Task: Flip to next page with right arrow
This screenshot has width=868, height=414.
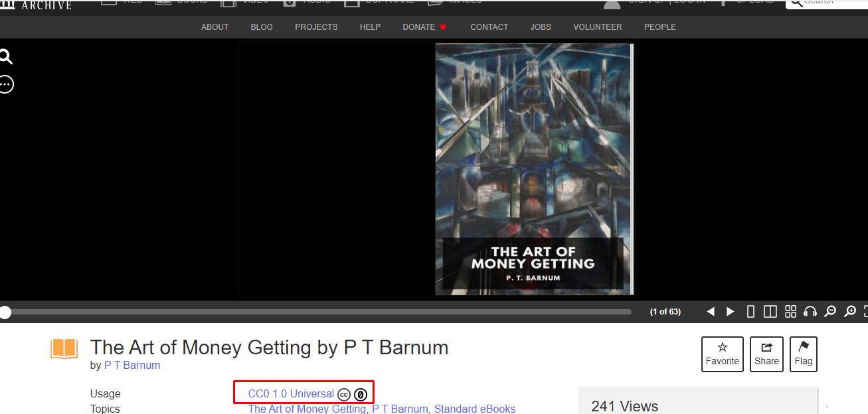Action: (x=731, y=311)
